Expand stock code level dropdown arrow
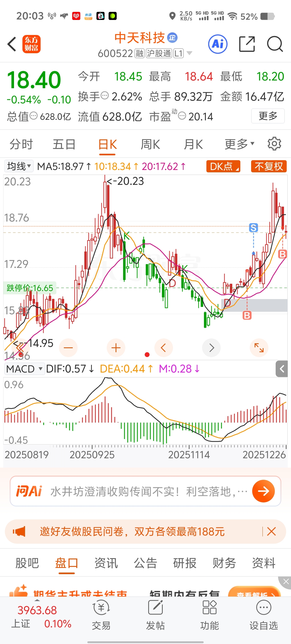The height and width of the screenshot is (644, 291). pos(189,53)
